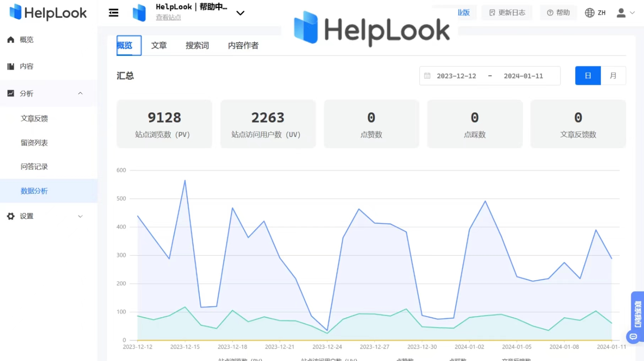
Task: Collapse the 分析 menu with its chevron
Action: (80, 93)
